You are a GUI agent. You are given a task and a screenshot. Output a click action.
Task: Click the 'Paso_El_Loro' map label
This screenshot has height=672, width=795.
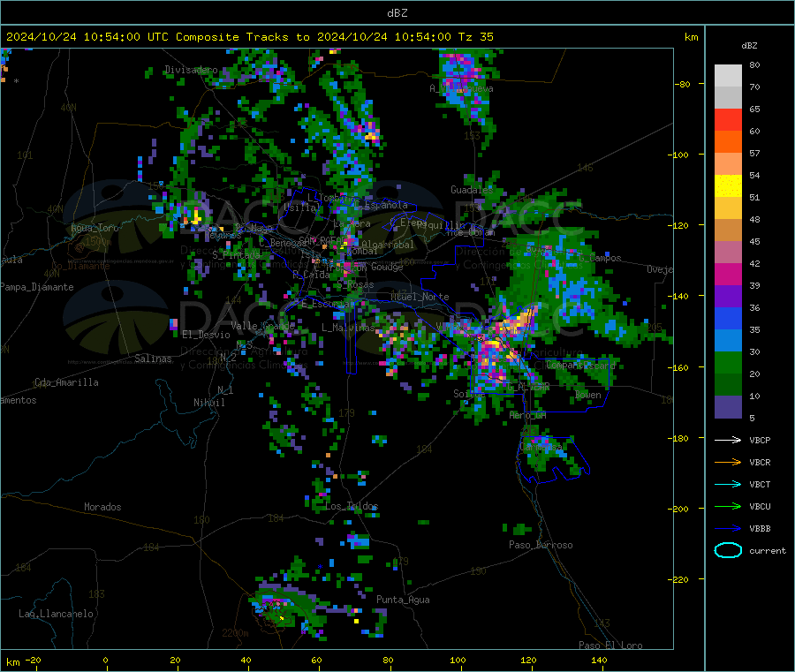[x=610, y=646]
